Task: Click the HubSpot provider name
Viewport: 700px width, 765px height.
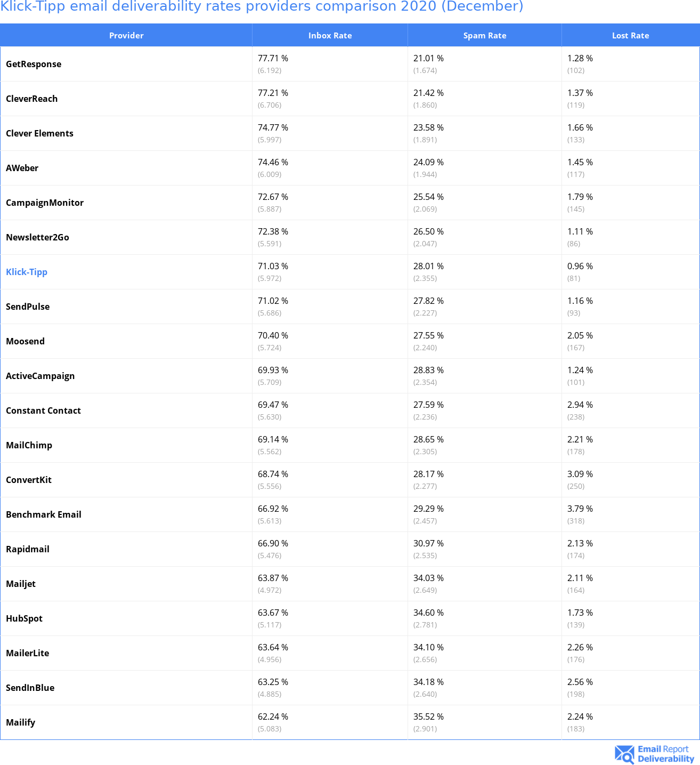Action: [24, 618]
